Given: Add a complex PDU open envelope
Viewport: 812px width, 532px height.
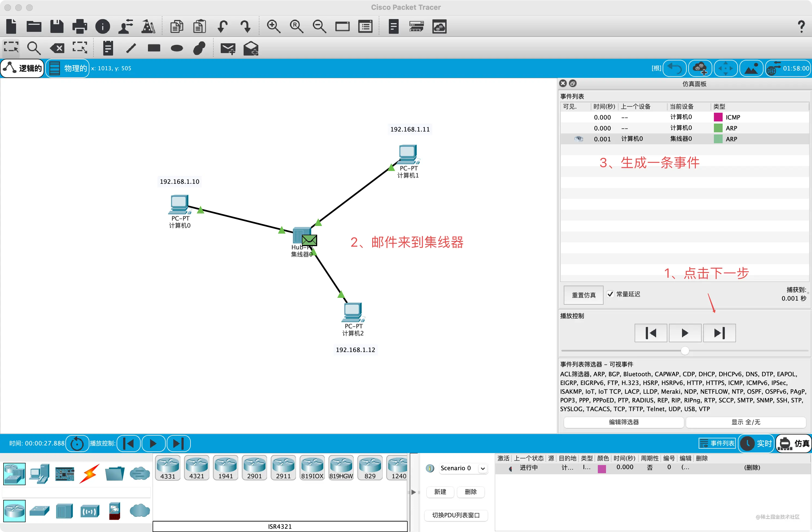Looking at the screenshot, I should 251,48.
